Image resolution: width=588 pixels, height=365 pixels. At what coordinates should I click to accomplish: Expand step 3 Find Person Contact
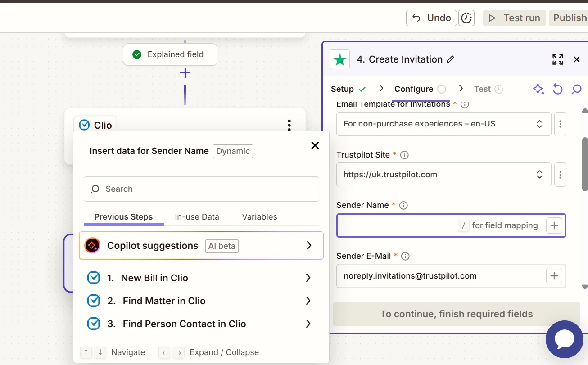[200, 324]
